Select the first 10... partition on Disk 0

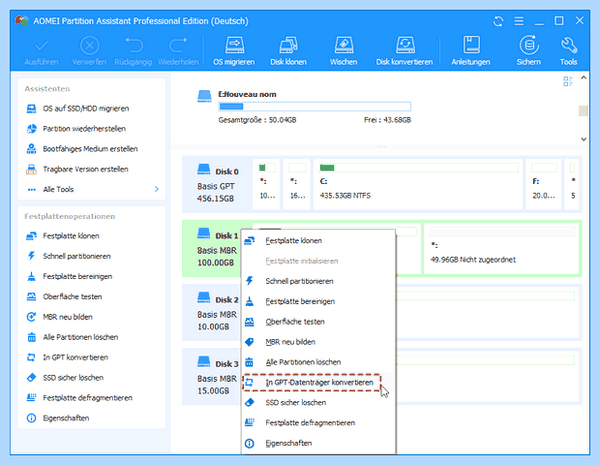pos(266,184)
